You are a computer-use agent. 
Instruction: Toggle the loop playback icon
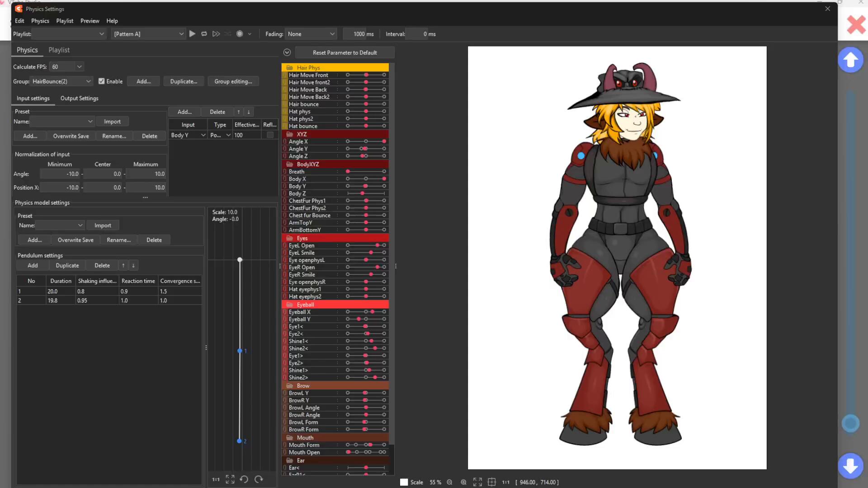click(204, 34)
